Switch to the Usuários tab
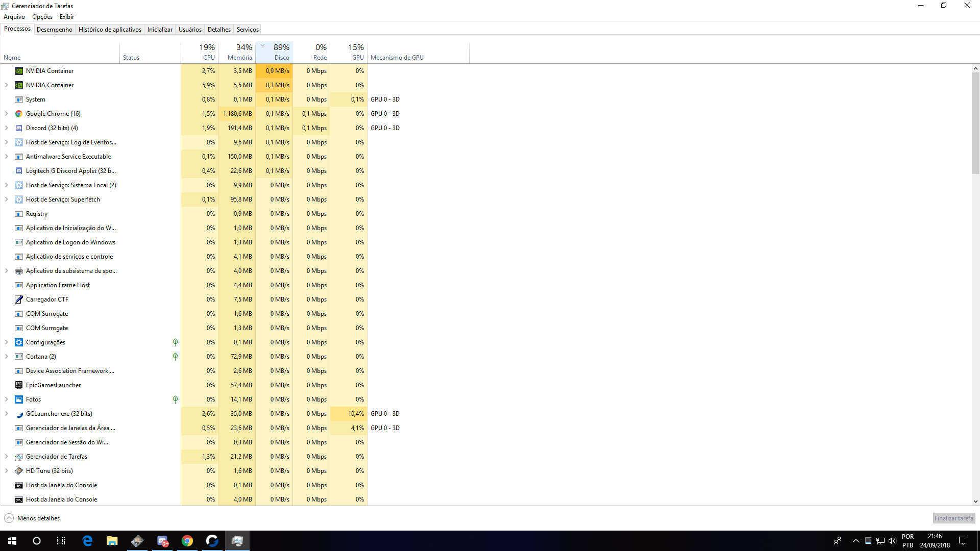The width and height of the screenshot is (980, 551). coord(190,30)
